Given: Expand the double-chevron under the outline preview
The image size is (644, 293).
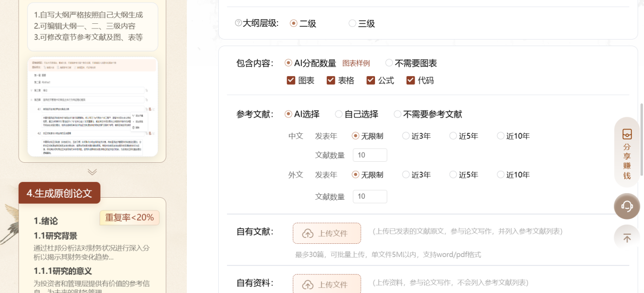Looking at the screenshot, I should [x=92, y=172].
